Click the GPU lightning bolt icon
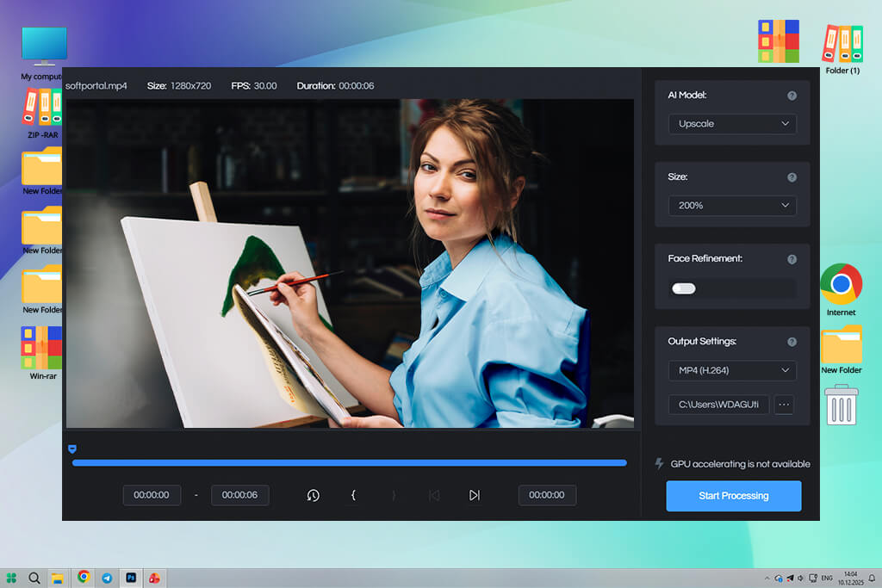882x588 pixels. pyautogui.click(x=659, y=464)
